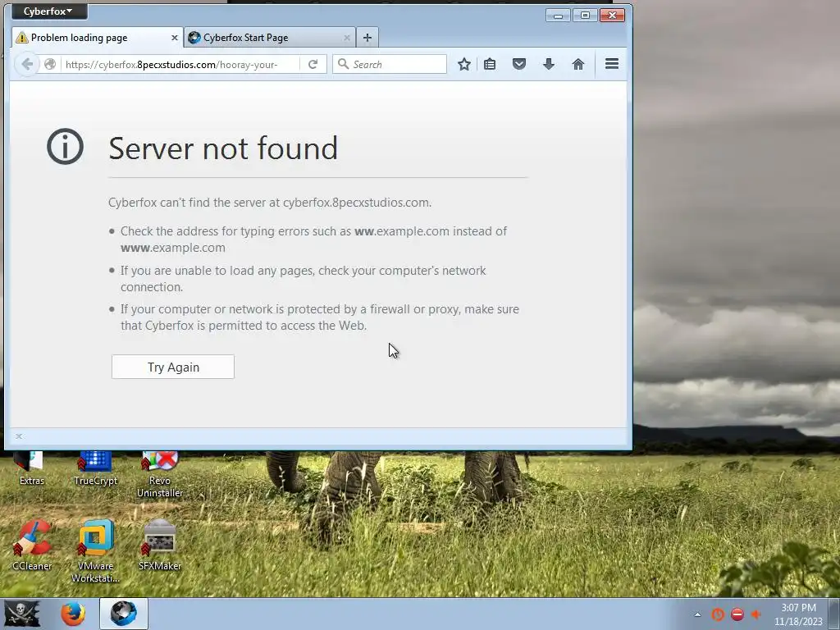Select the SFXMaker desktop icon
840x630 pixels.
tap(160, 546)
